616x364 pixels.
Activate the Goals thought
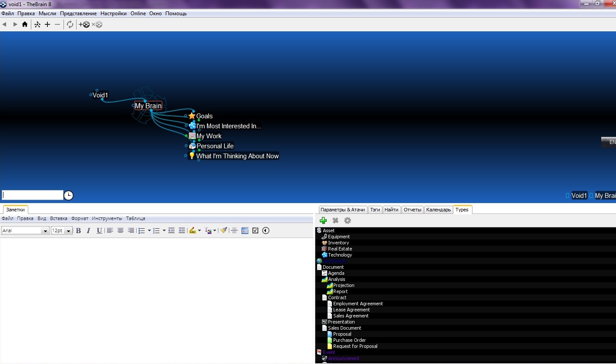pos(204,116)
